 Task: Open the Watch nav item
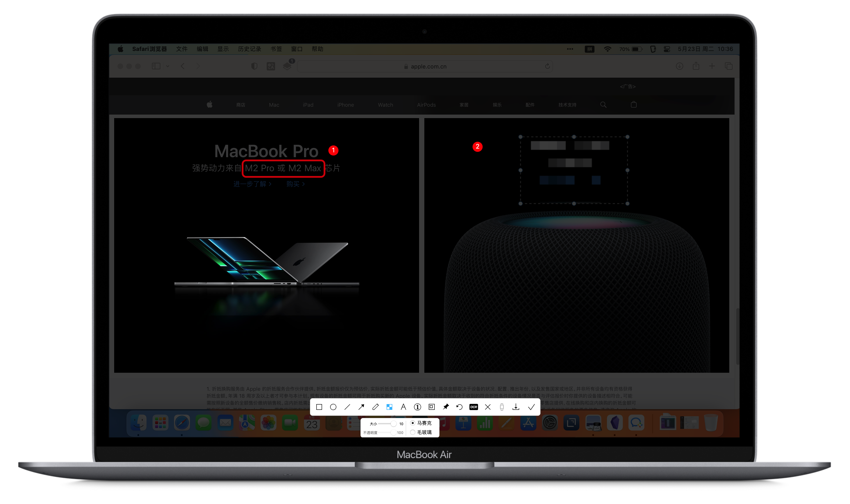tap(385, 105)
